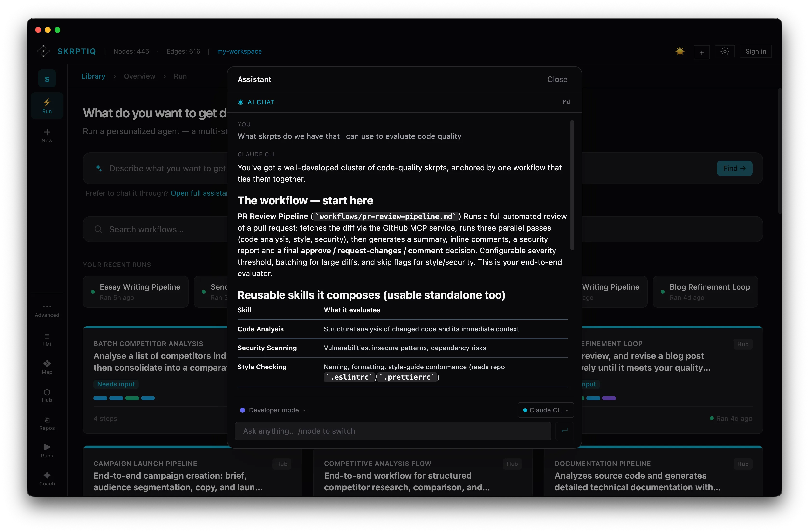Open the Batch Competitor Analysis card
Image resolution: width=809 pixels, height=532 pixels.
155,380
